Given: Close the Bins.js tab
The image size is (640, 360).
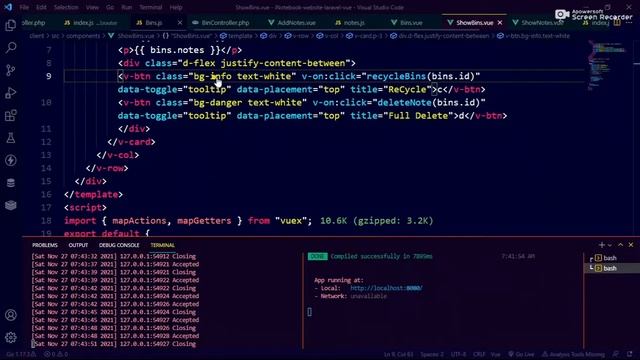Looking at the screenshot, I should 180,23.
